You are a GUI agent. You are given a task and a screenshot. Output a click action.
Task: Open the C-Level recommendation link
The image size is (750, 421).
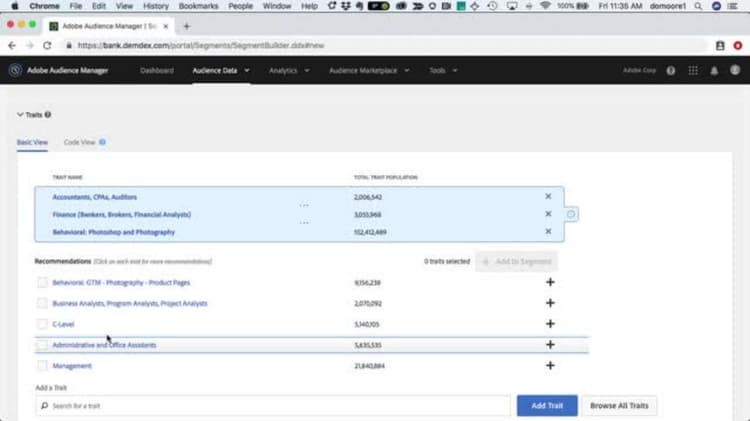point(63,324)
